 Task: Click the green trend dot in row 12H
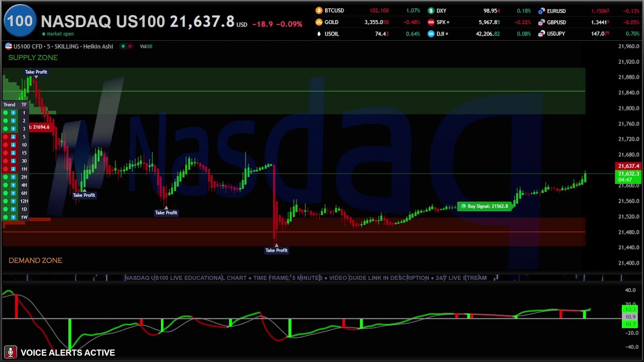pyautogui.click(x=6, y=201)
